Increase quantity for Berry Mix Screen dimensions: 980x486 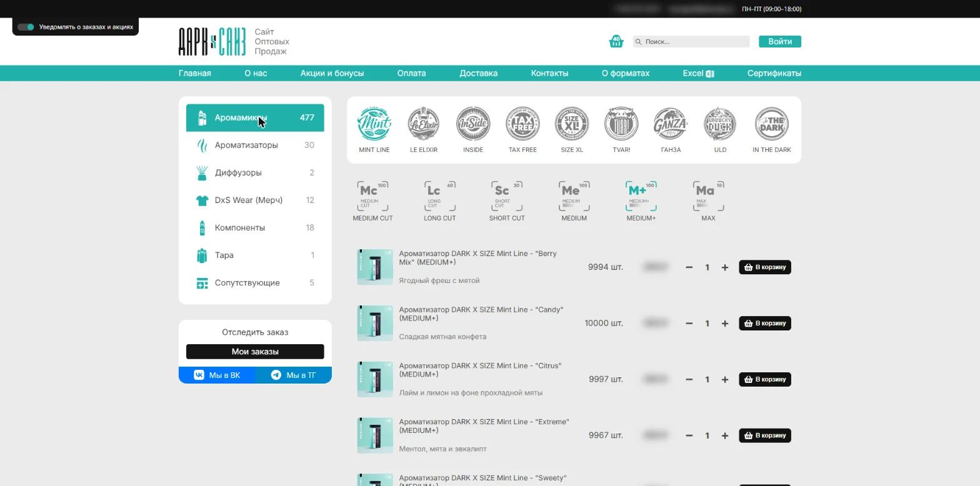(x=725, y=267)
